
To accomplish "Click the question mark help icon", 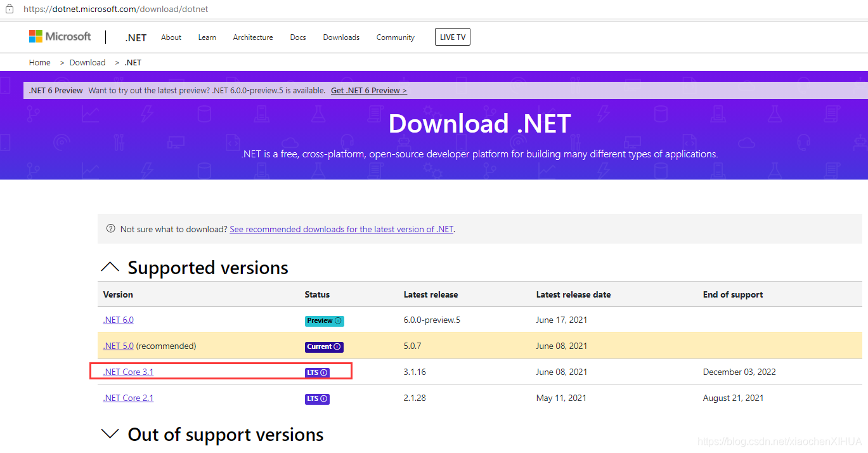I will pyautogui.click(x=111, y=229).
